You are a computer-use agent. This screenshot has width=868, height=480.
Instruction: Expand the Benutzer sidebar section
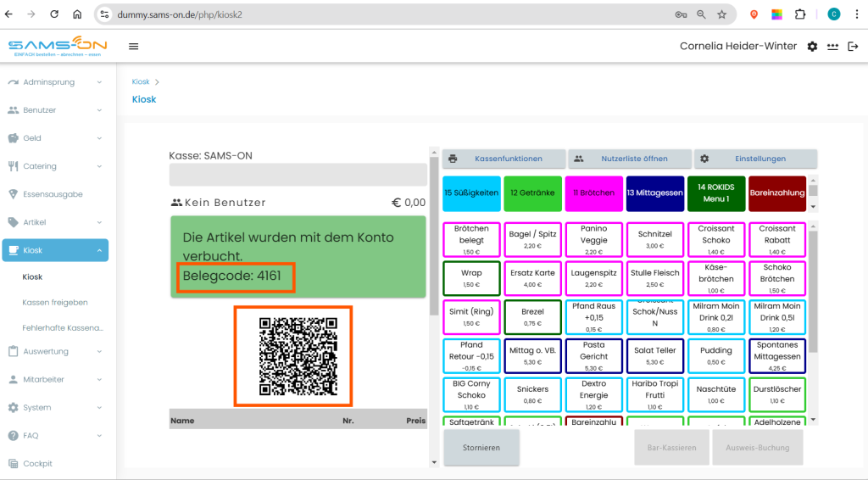(55, 110)
